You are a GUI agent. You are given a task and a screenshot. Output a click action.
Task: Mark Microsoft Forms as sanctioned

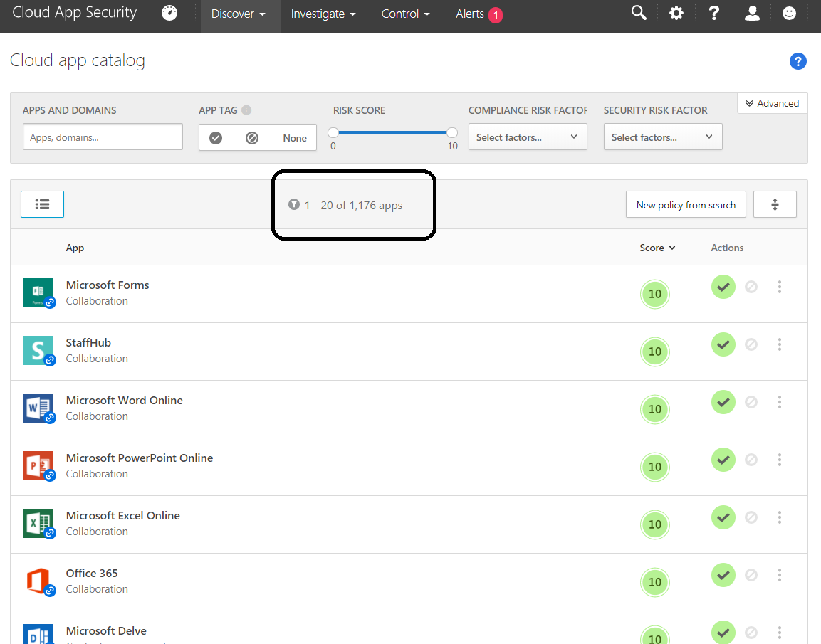(723, 287)
